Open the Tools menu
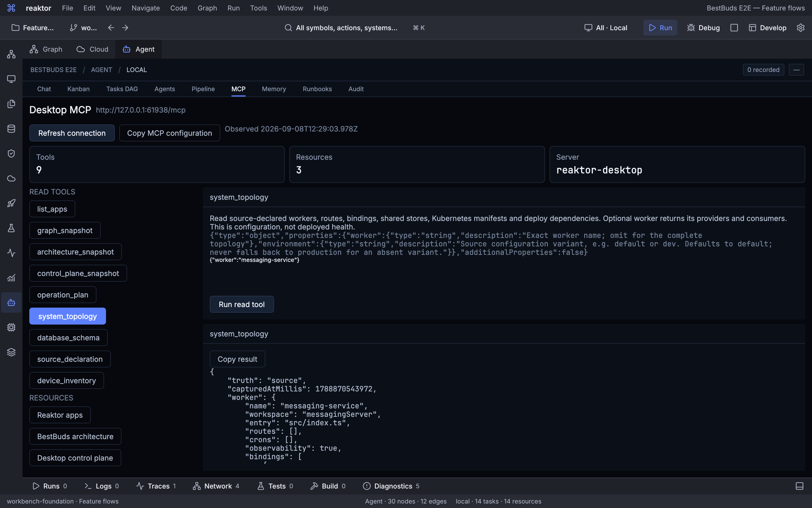Viewport: 812px width, 508px height. 258,8
